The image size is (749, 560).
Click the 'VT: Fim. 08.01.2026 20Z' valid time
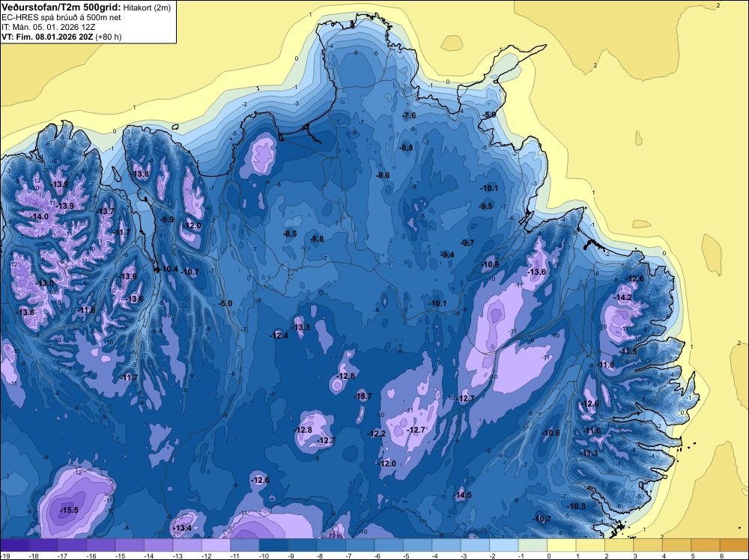48,37
